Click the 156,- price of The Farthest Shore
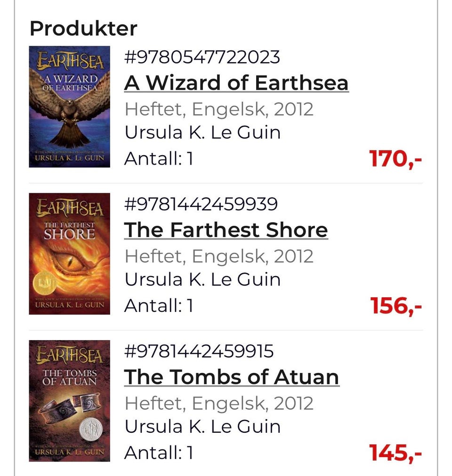452x476 pixels. tap(396, 306)
